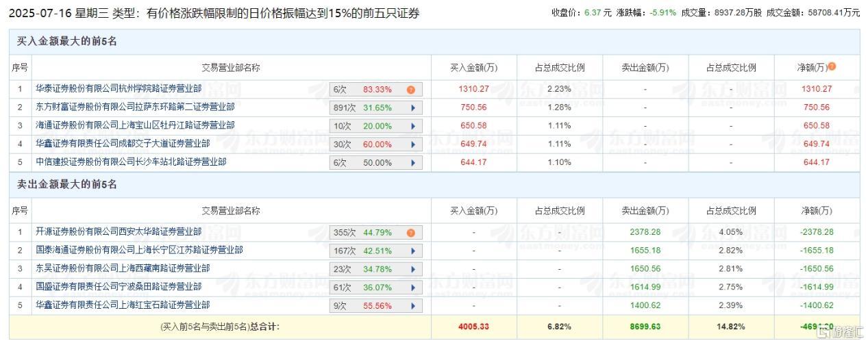Select the 1.28% share of total cell
868x343 pixels.
559,107
